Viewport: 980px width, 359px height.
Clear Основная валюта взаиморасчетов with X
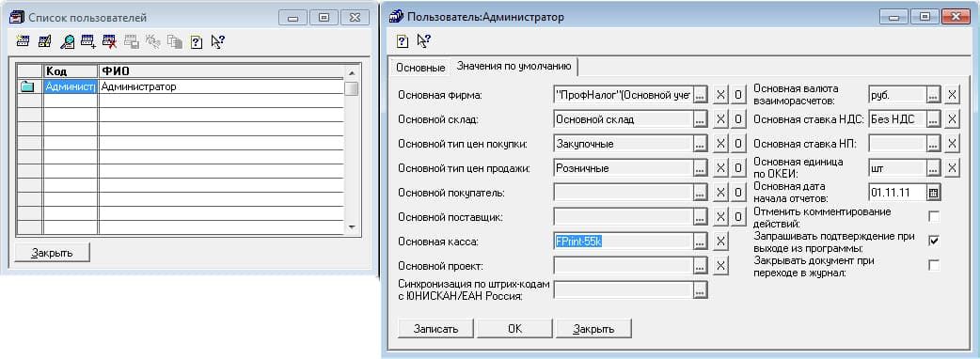point(951,95)
